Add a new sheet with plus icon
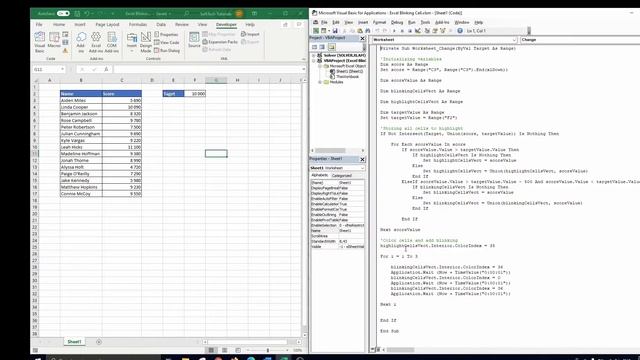 click(x=99, y=342)
